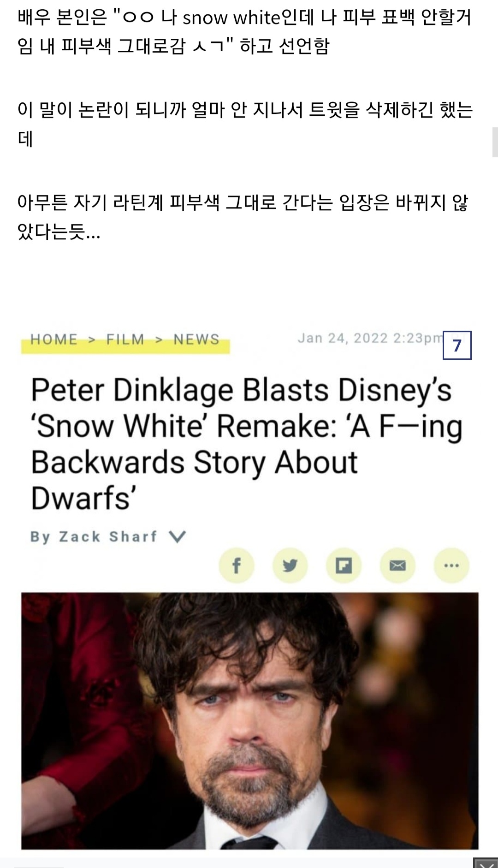Open the Peter Dinklage article photo

pos(250,721)
